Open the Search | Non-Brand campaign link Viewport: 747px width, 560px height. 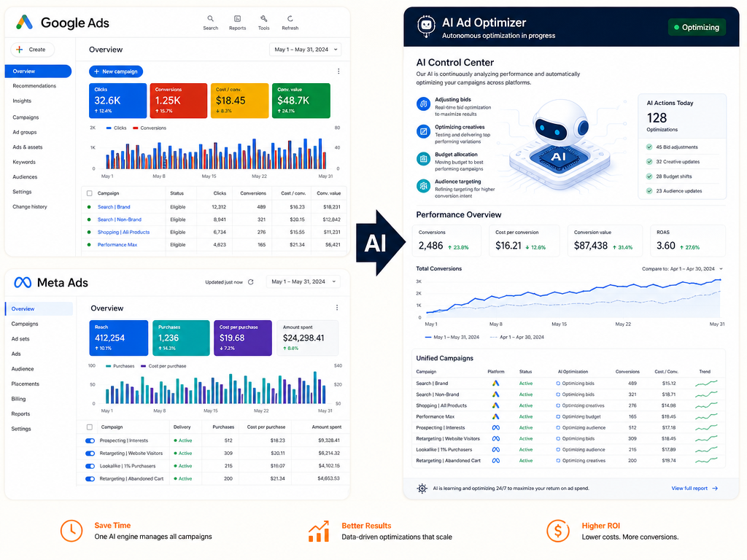[120, 219]
